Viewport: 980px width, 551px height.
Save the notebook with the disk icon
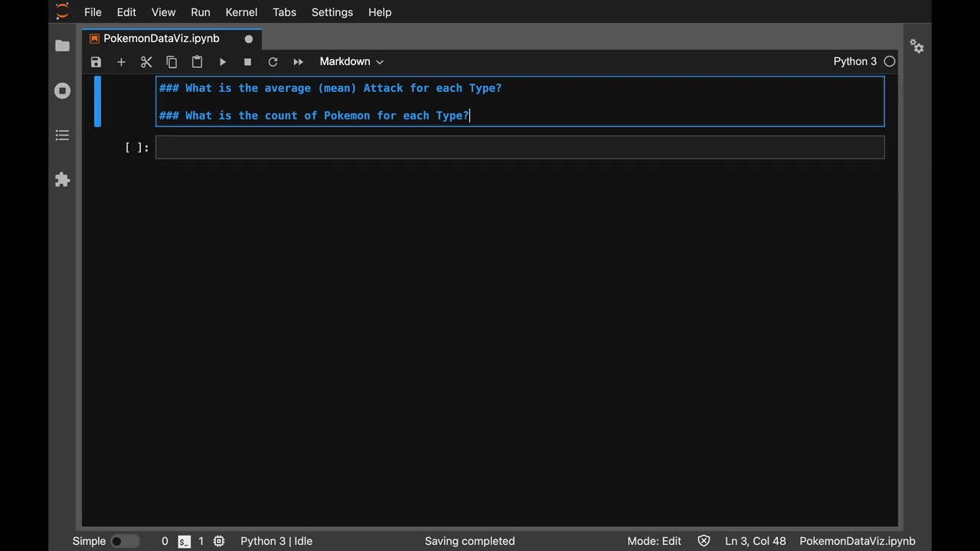[x=96, y=62]
